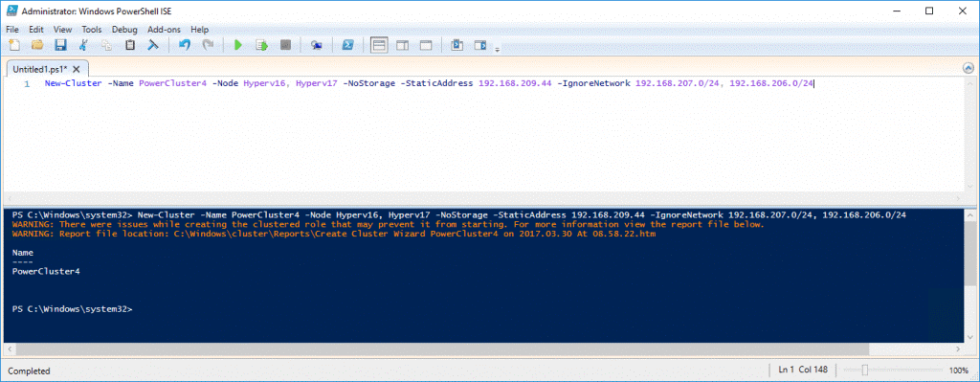
Task: Show Script Pane Maximized layout
Action: tap(426, 45)
